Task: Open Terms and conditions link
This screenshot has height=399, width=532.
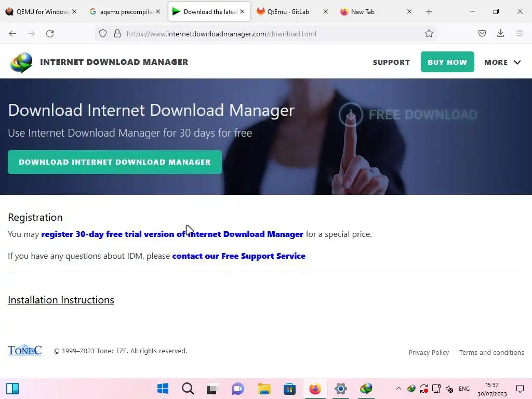Action: click(491, 353)
